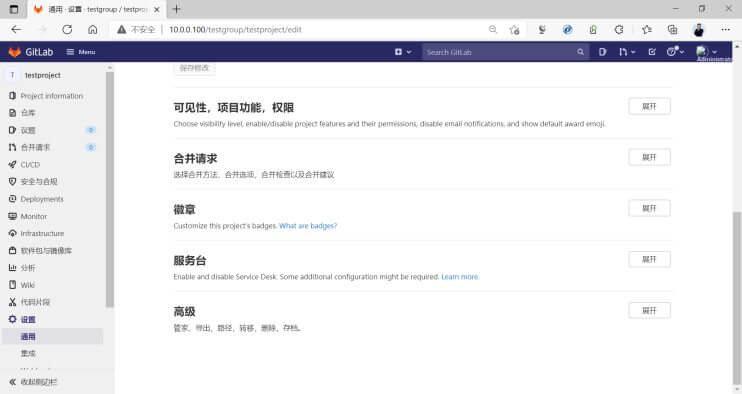
Task: Click 可见性，项目功能，权限 heading
Action: click(x=233, y=108)
